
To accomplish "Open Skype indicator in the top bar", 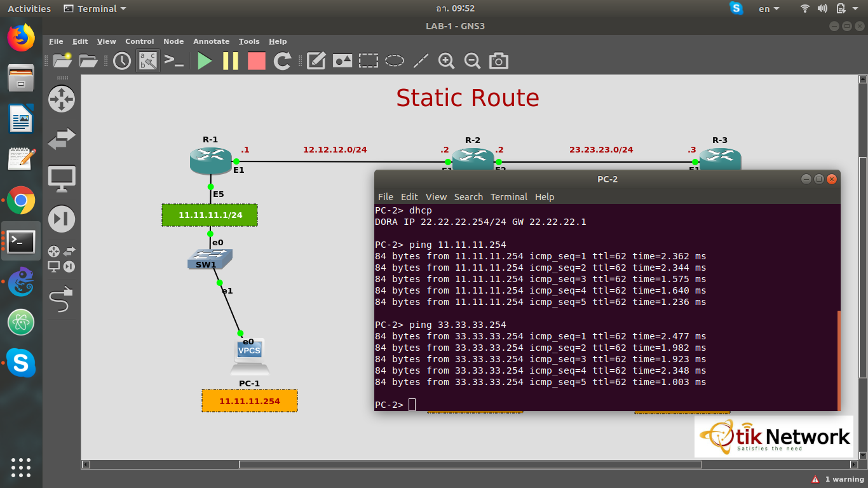I will click(736, 8).
